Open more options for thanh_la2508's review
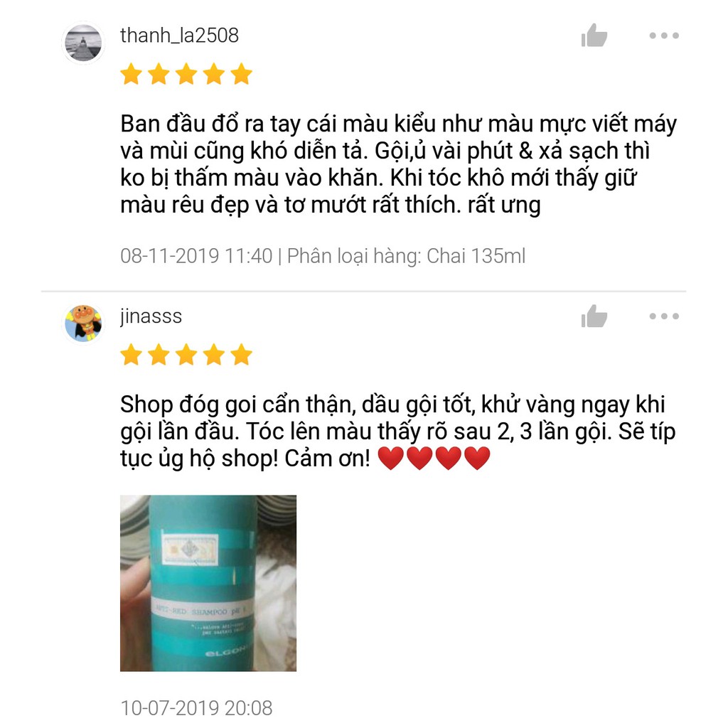Viewport: 728px width, 728px height. (x=664, y=36)
